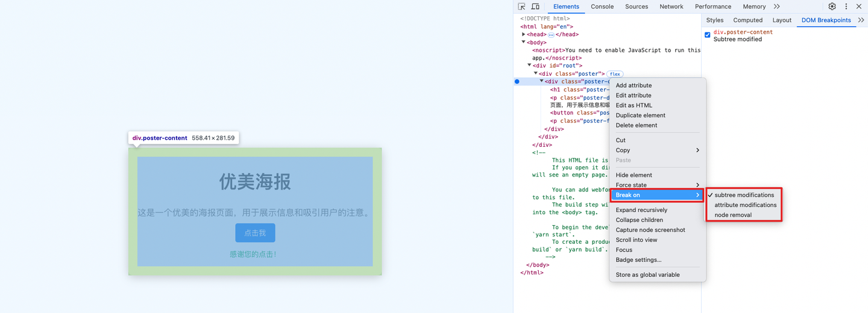Expand the collapsed head element
This screenshot has width=868, height=313.
click(524, 34)
